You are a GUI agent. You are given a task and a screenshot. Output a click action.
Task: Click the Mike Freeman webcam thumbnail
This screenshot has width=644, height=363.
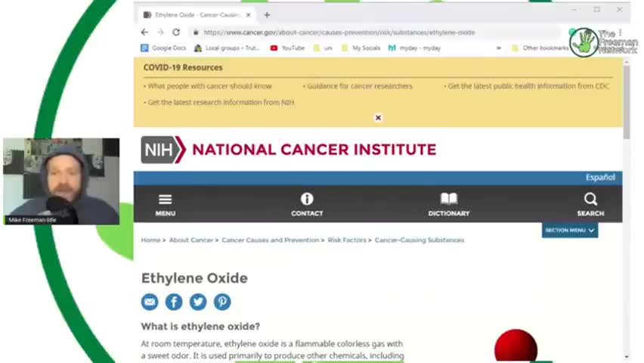(61, 181)
